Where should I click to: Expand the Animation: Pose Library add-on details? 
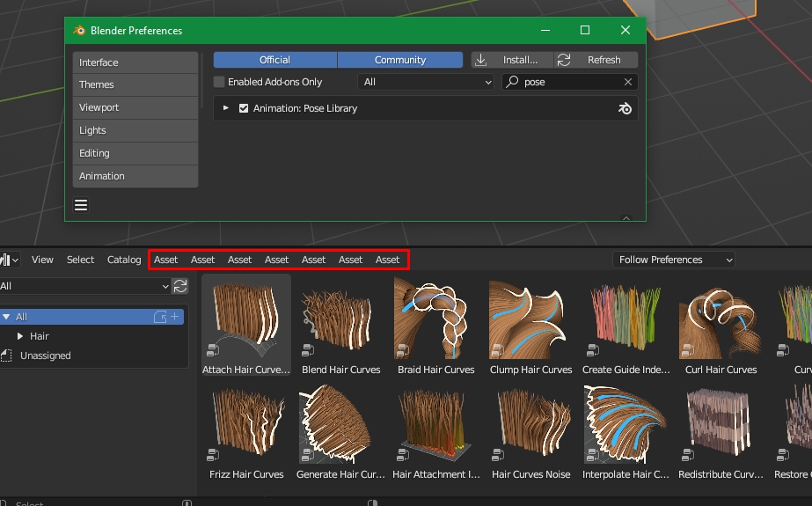click(x=226, y=108)
